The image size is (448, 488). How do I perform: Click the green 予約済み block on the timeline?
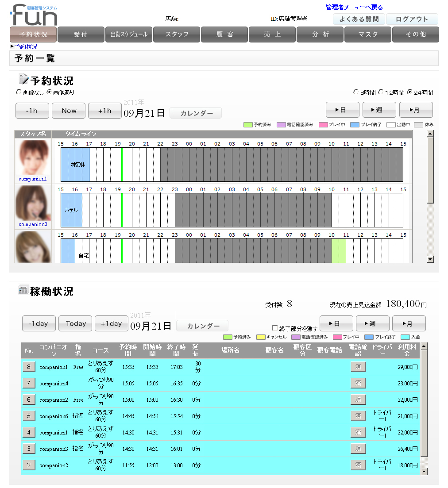339,250
